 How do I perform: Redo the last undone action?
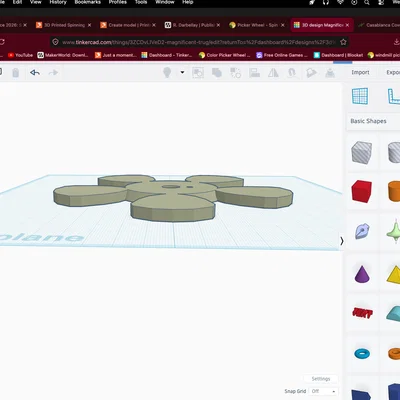coord(53,72)
